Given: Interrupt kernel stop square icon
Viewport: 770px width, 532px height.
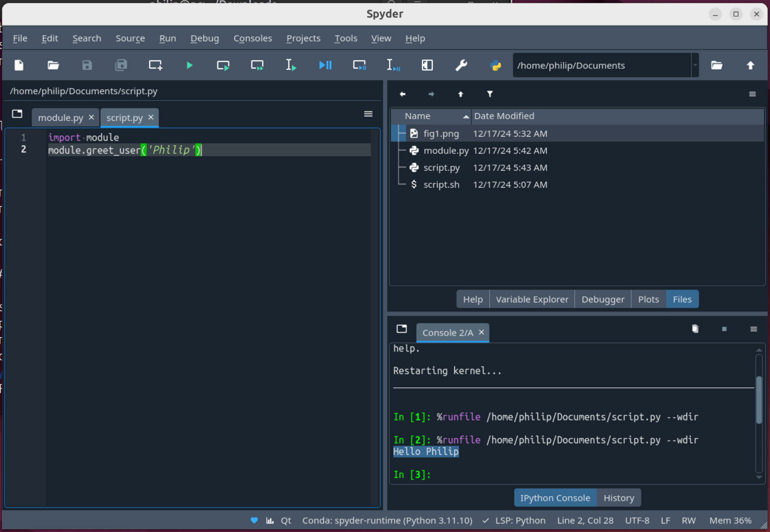Looking at the screenshot, I should click(724, 329).
